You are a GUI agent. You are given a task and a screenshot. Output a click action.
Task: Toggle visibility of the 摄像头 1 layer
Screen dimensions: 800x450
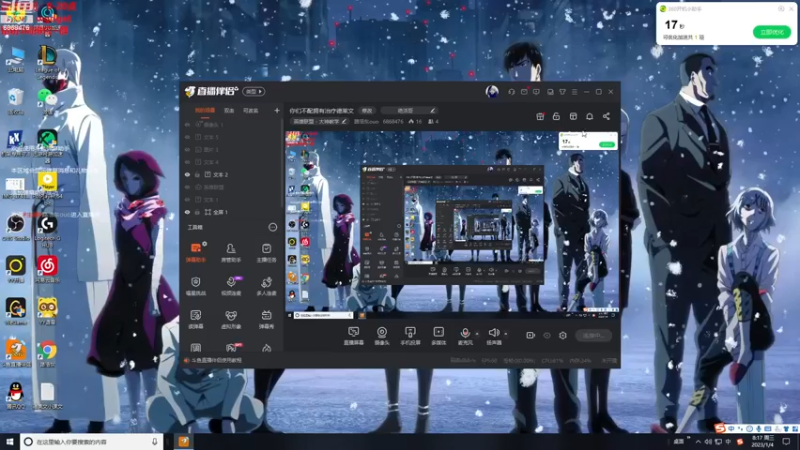click(x=187, y=124)
